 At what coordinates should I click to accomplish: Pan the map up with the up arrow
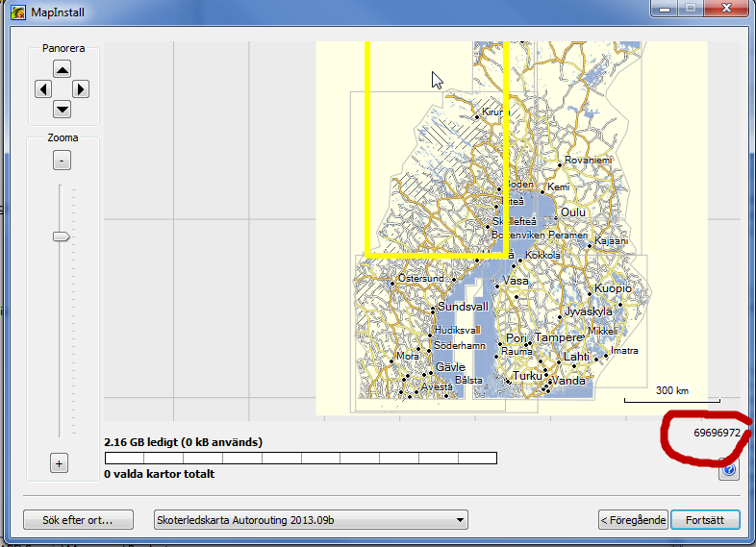click(x=62, y=69)
